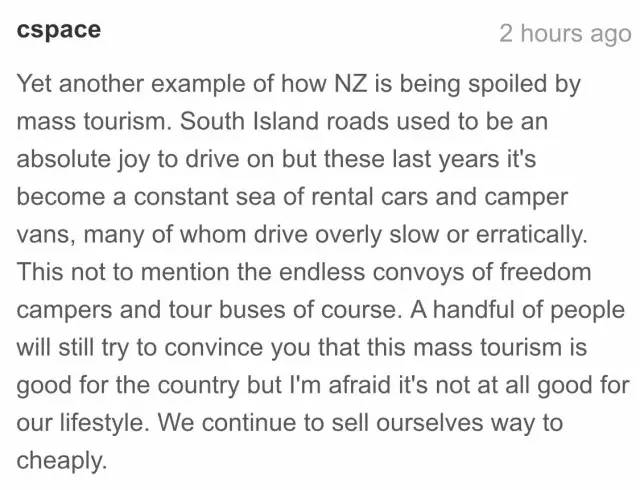Screen dimensions: 640x490
Task: Click the final word 'cheaply.' of comment
Action: (x=62, y=461)
